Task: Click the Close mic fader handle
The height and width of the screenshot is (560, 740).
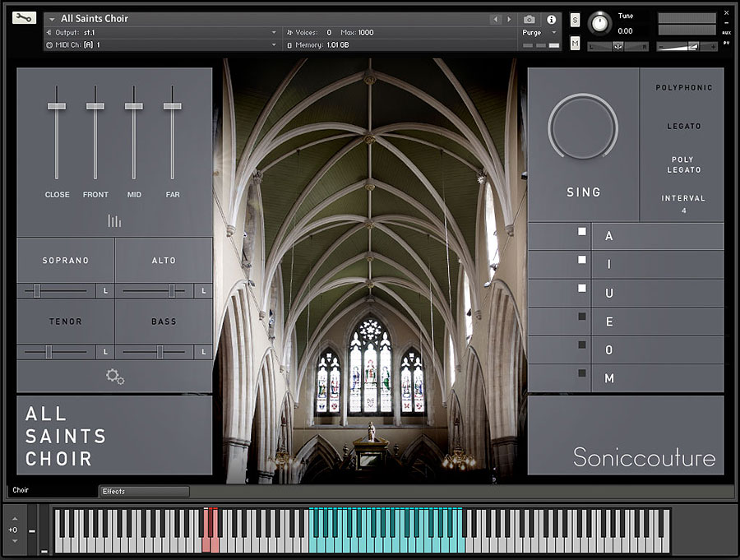Action: [57, 106]
